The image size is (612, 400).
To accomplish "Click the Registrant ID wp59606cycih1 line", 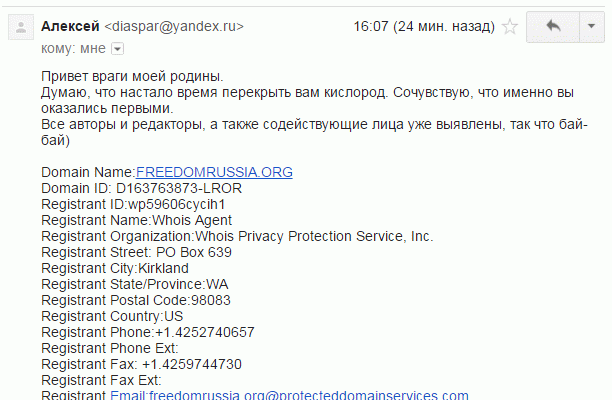I will pos(133,204).
